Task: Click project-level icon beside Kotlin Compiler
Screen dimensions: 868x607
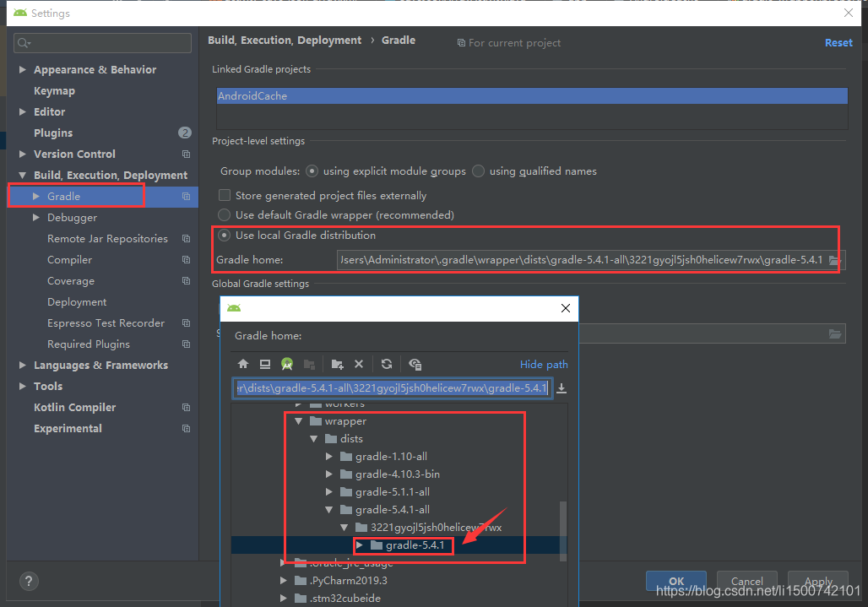Action: (186, 408)
